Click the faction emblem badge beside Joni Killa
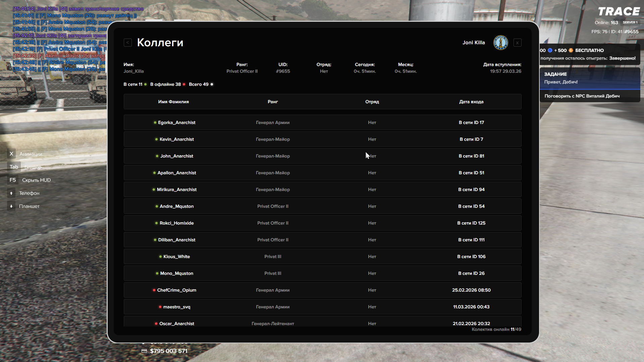Screen dimensions: 644x362 (500, 43)
